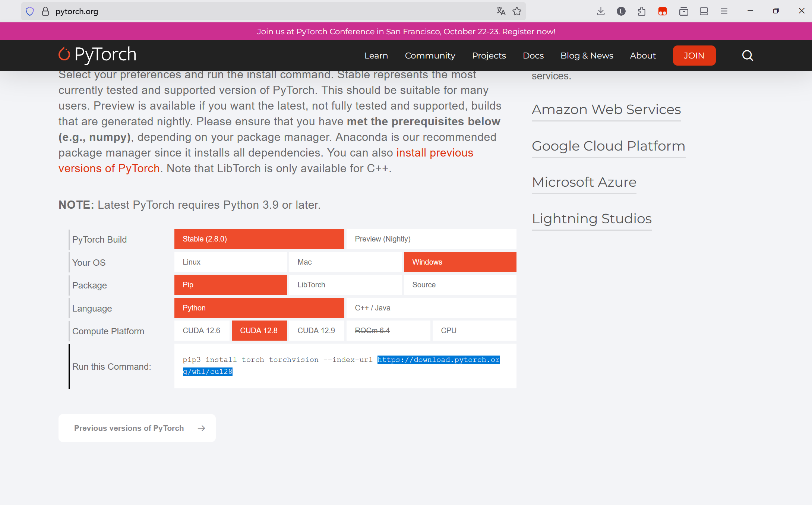
Task: Pick CUDA 12.9 compute platform
Action: [316, 331]
